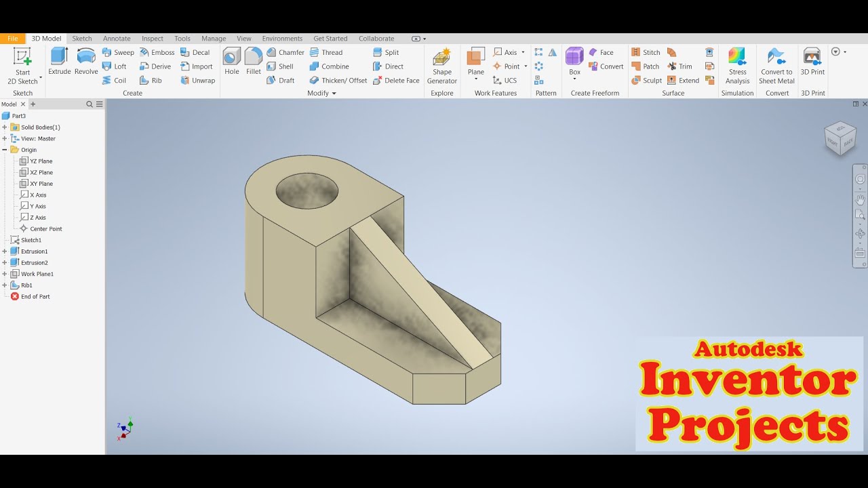Open the 3D Print environment
This screenshot has height=488, width=868.
[x=812, y=61]
